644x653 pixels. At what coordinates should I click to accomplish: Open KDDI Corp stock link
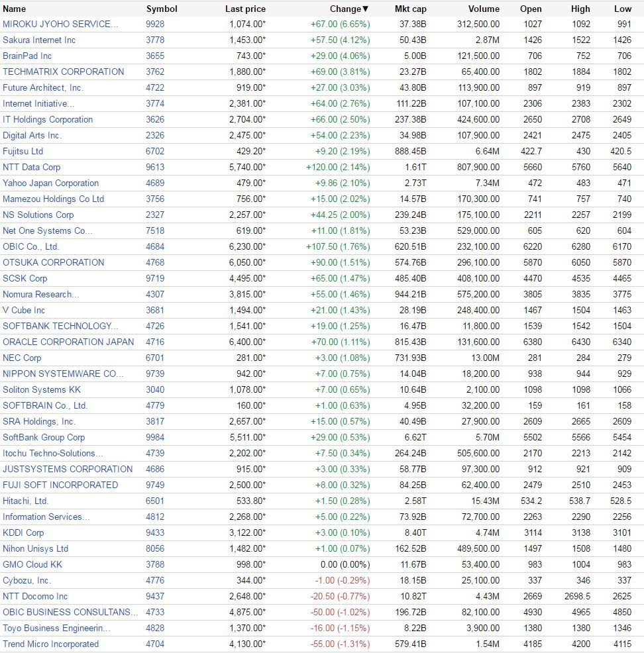click(x=23, y=532)
